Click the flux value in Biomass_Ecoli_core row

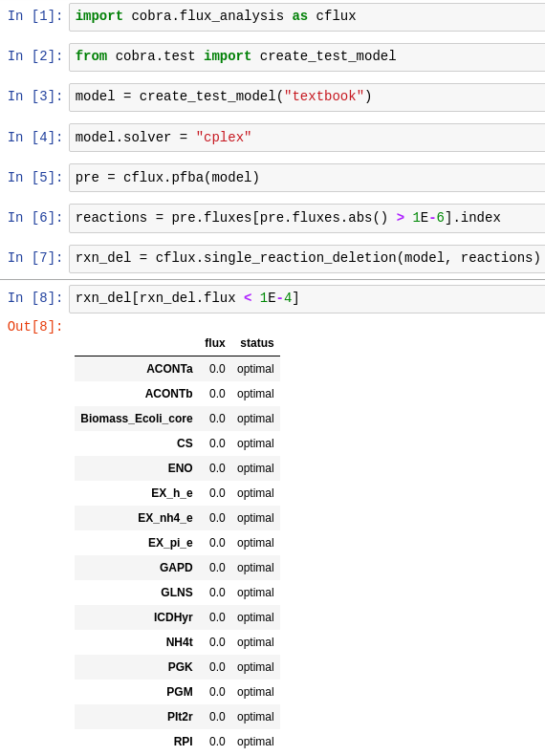coord(217,419)
